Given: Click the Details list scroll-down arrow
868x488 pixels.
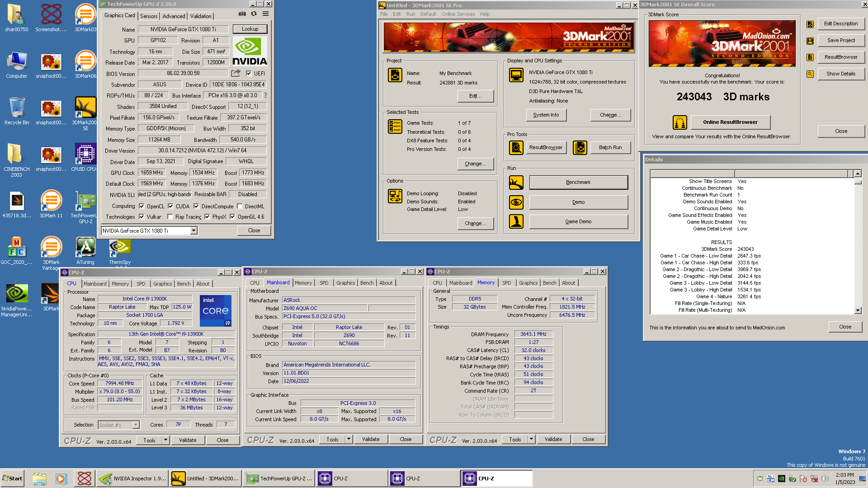Looking at the screenshot, I should click(858, 310).
